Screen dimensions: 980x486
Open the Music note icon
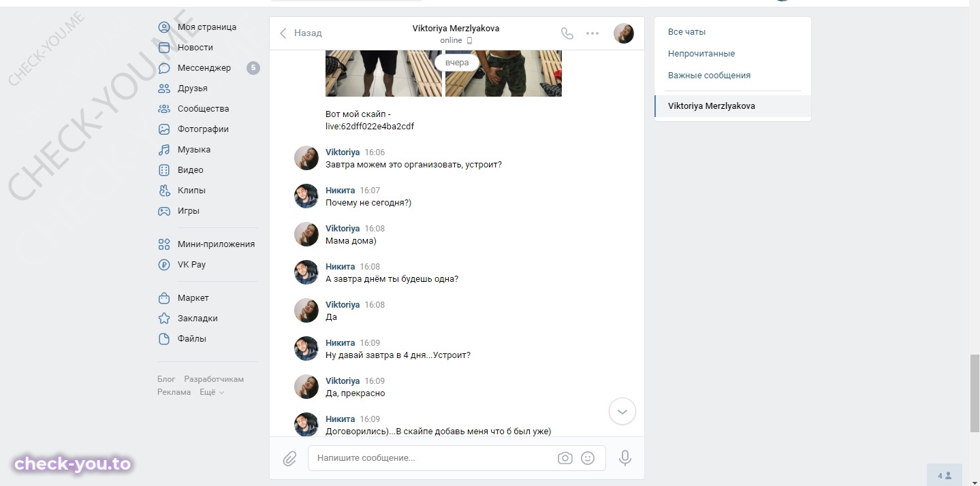(164, 150)
